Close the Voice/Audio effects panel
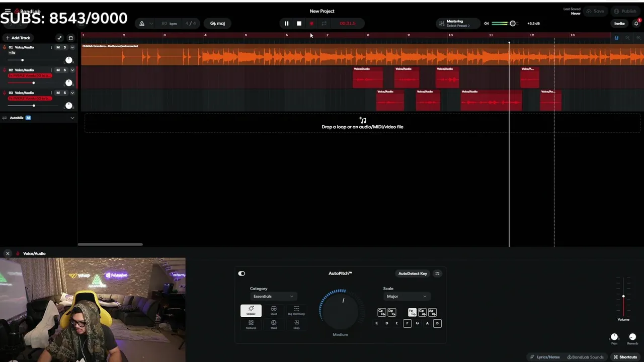This screenshot has width=644, height=362. [x=8, y=253]
